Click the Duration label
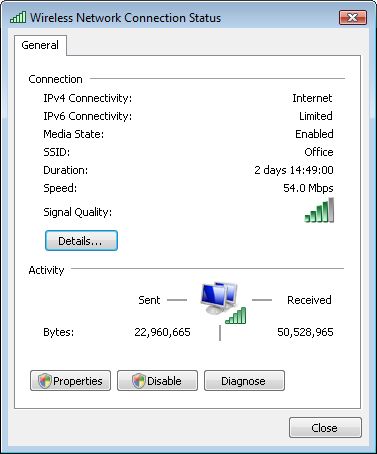The width and height of the screenshot is (377, 454). pyautogui.click(x=66, y=170)
